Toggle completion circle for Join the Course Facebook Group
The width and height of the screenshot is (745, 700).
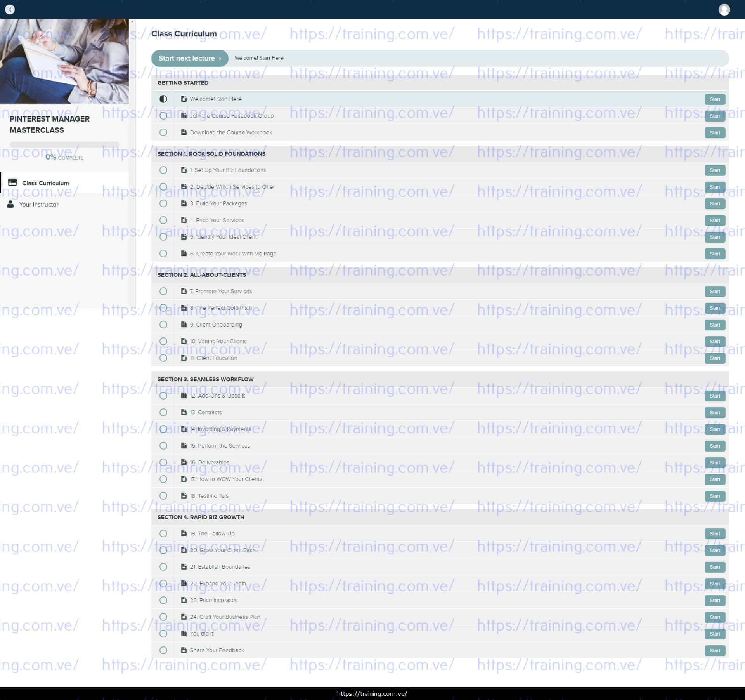click(163, 116)
